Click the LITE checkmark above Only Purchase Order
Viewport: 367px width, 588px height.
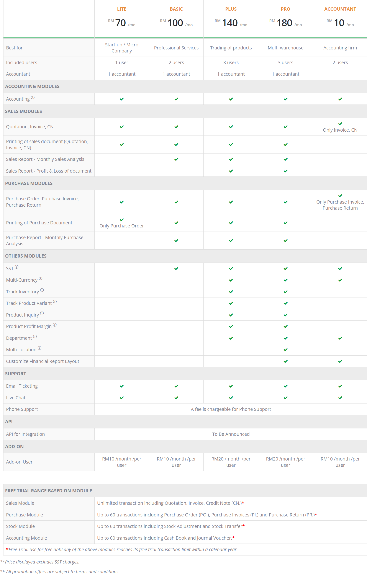click(x=122, y=220)
